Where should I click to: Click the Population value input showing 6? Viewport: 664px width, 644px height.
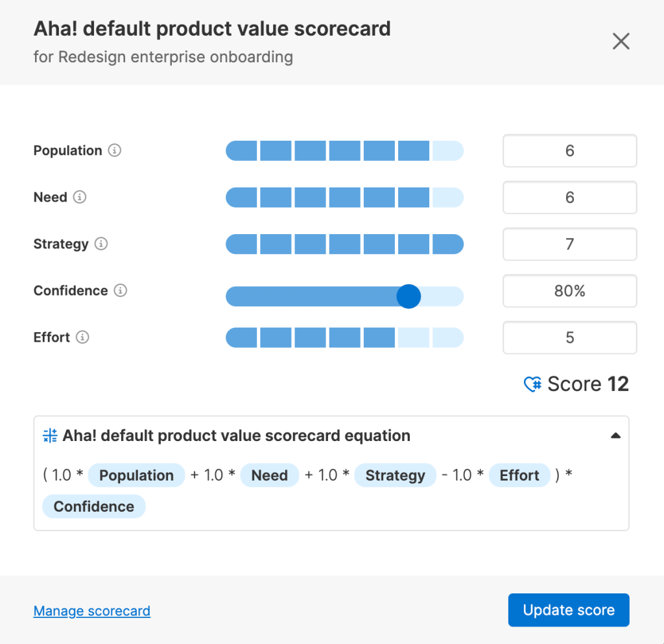pos(569,151)
